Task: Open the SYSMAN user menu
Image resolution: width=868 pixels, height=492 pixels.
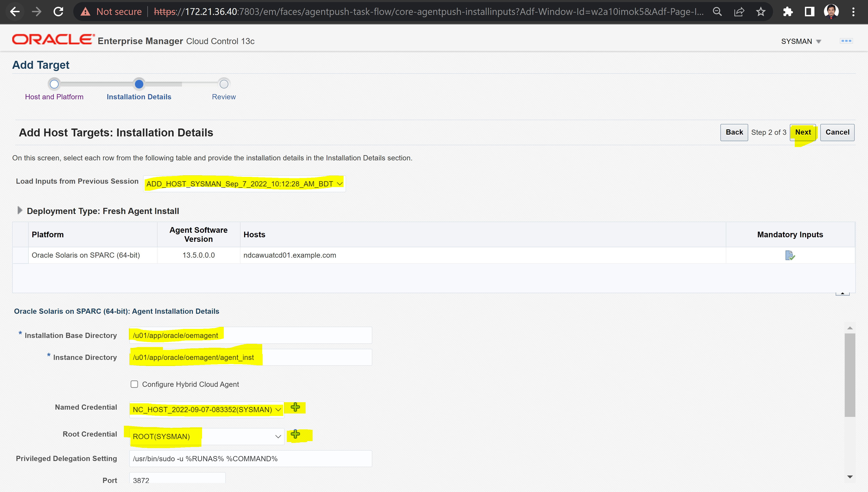Action: [801, 41]
